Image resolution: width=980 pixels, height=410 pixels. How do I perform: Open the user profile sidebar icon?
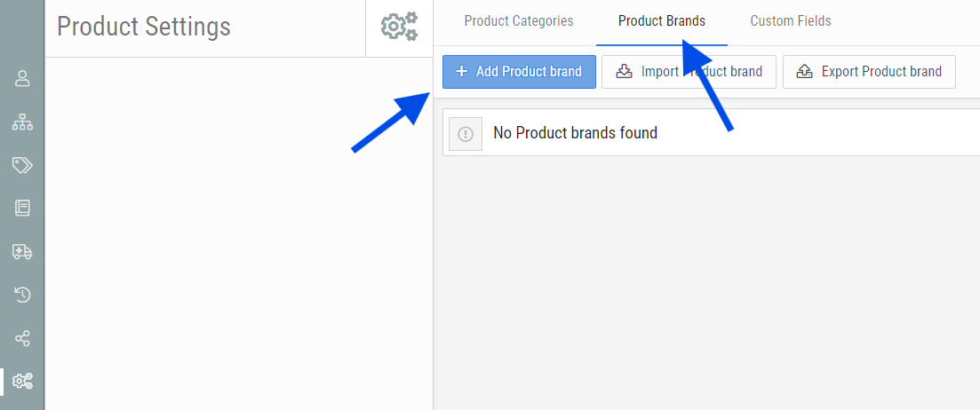click(22, 78)
